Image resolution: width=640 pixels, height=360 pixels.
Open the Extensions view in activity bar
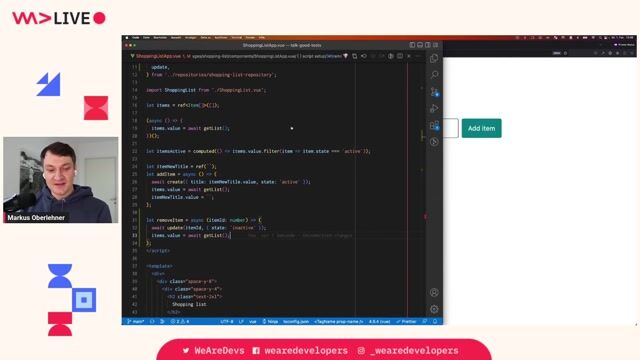click(x=434, y=125)
